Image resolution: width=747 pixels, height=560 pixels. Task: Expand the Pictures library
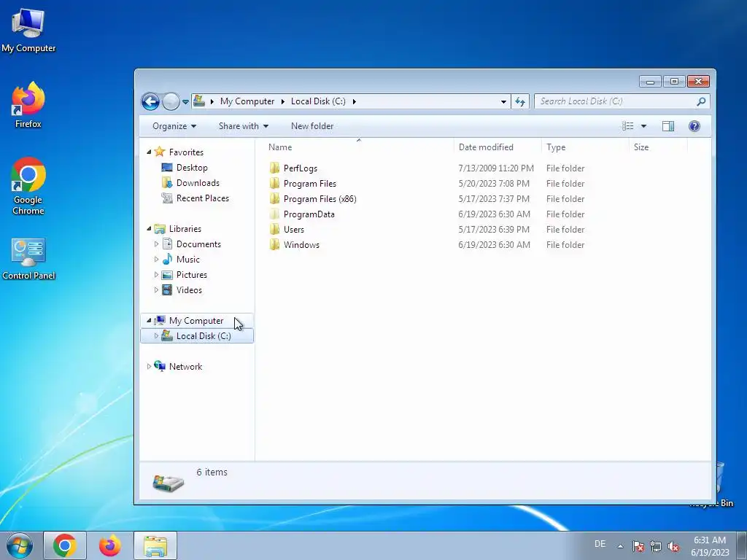tap(156, 274)
